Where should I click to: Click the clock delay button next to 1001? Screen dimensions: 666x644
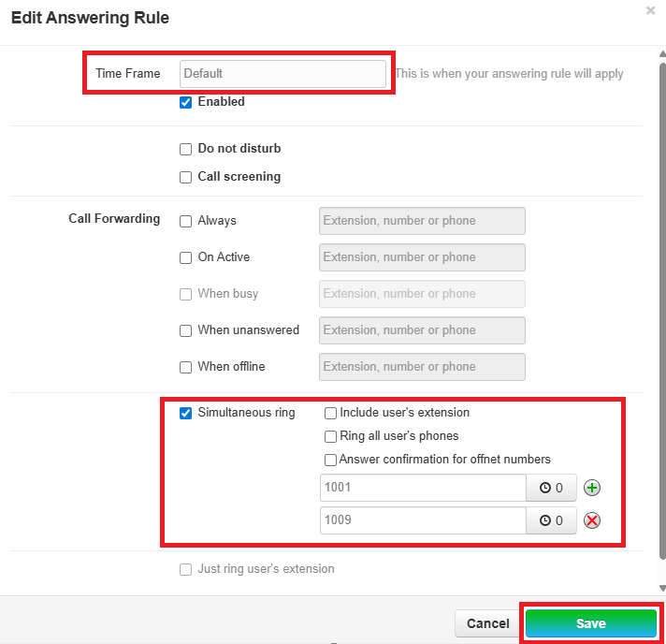point(552,488)
